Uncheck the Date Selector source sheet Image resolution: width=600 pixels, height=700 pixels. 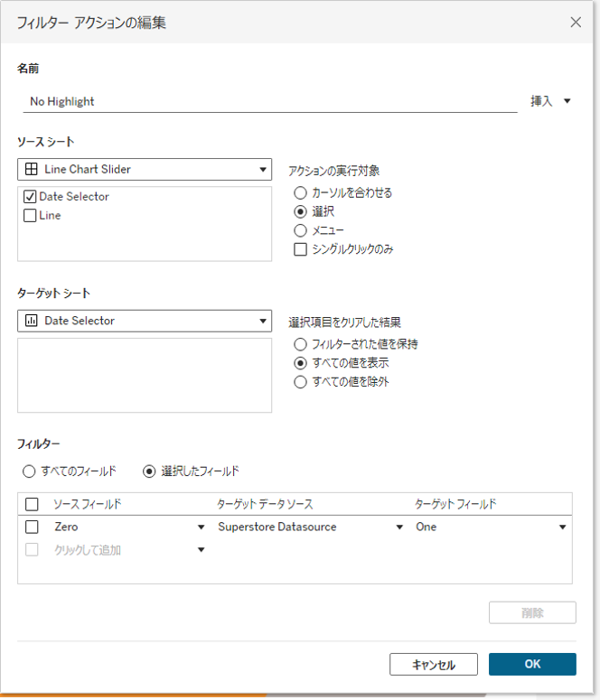[30, 197]
